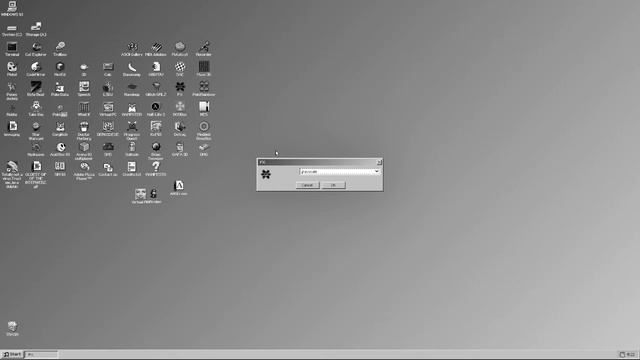The image size is (640, 360).
Task: Launch the Terminal desktop icon
Action: pyautogui.click(x=12, y=49)
